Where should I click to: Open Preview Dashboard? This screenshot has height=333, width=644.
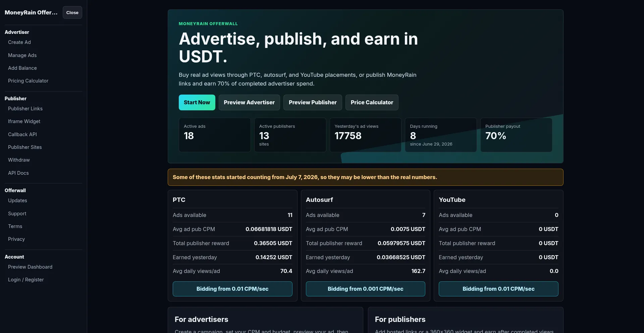30,267
